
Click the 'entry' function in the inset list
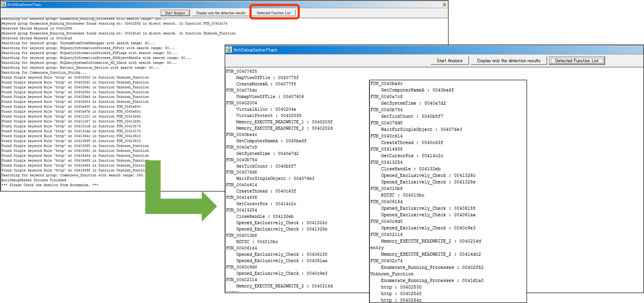[x=377, y=247]
